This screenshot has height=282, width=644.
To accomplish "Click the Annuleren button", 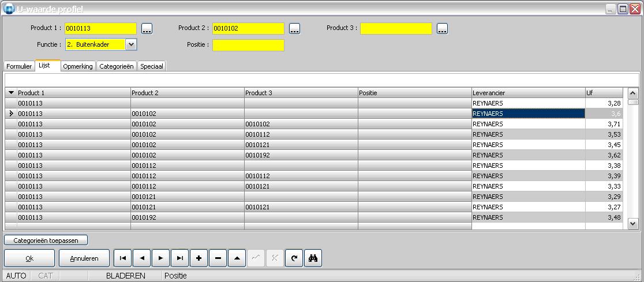I will point(84,258).
